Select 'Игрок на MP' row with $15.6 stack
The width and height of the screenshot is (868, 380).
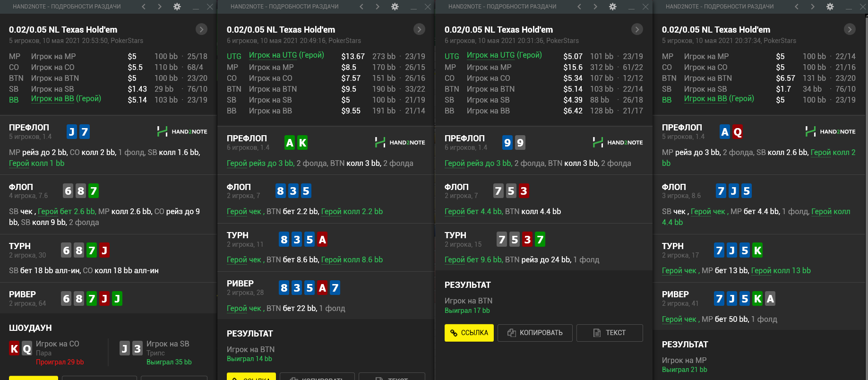pos(544,67)
